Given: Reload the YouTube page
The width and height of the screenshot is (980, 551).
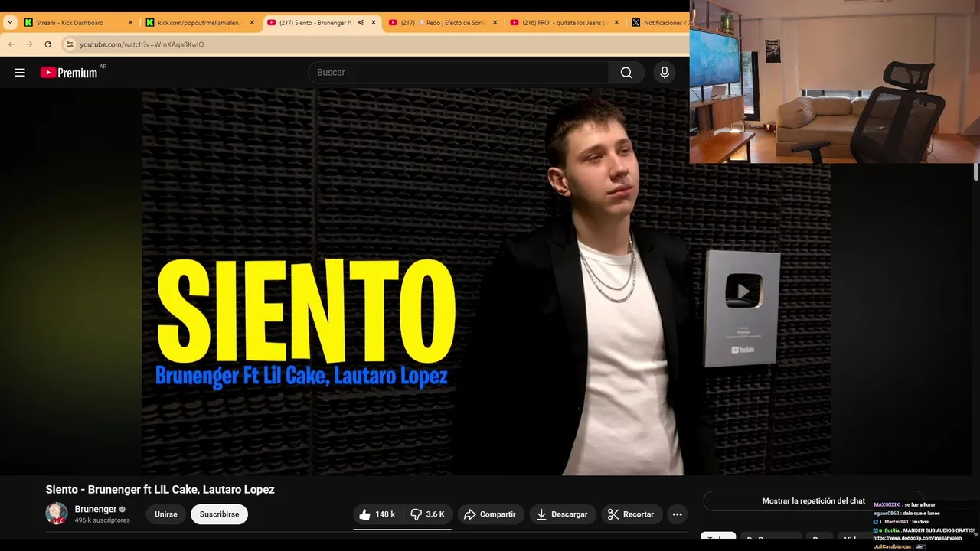Looking at the screenshot, I should pos(48,44).
